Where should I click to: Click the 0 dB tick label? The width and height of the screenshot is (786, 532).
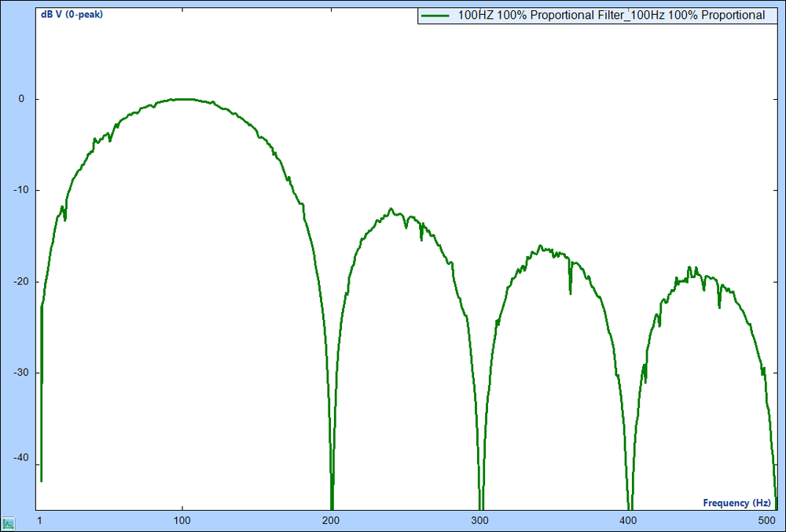click(x=21, y=97)
